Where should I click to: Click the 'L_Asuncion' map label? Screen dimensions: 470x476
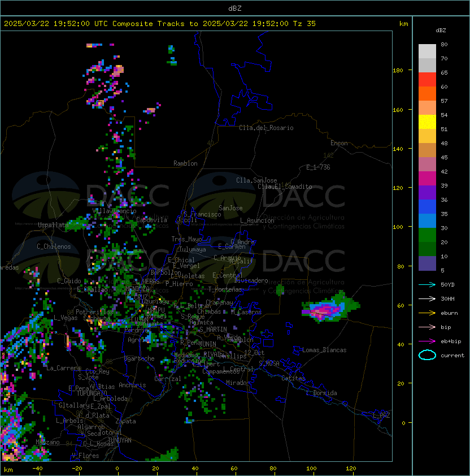257,220
